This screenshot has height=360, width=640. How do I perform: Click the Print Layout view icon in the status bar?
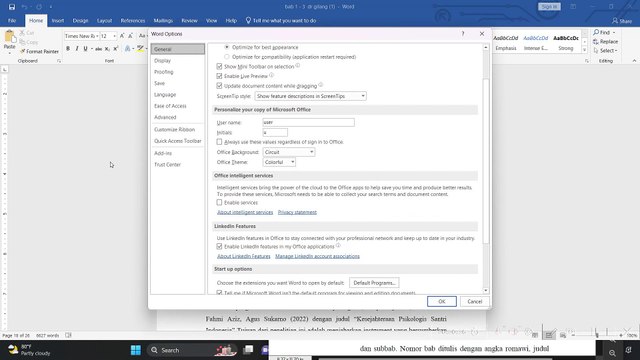click(x=549, y=336)
